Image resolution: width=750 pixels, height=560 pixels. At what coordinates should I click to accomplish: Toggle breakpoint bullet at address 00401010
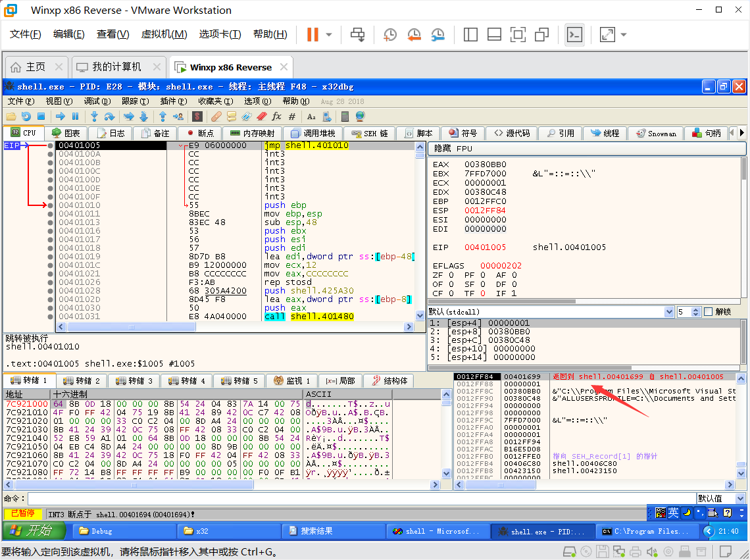coord(50,205)
